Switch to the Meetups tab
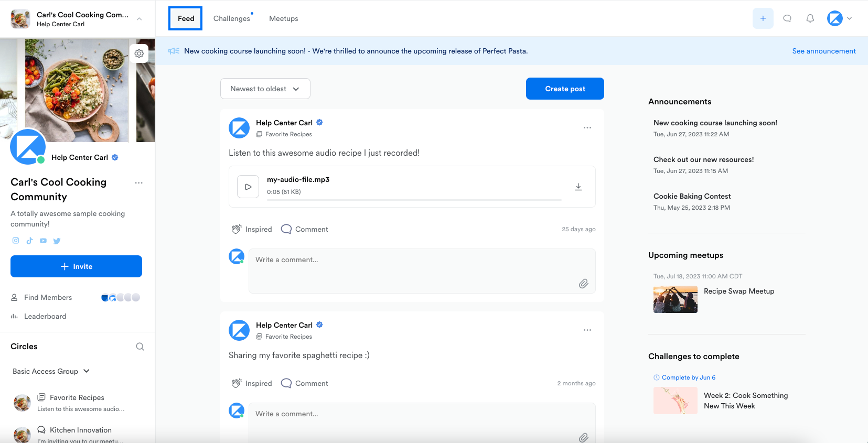 click(283, 18)
